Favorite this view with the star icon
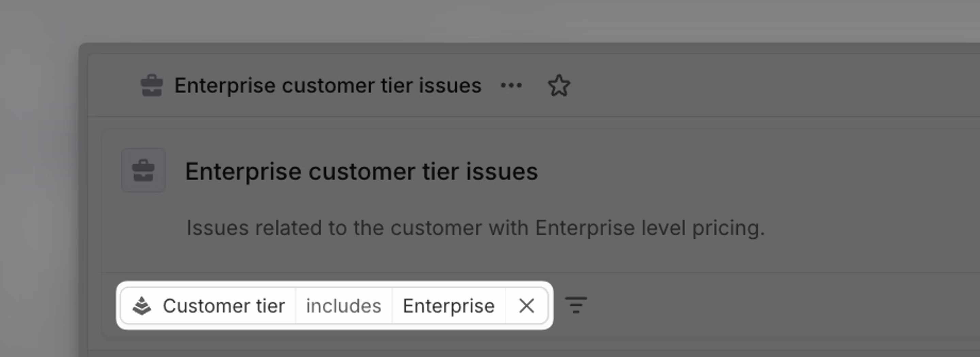Viewport: 980px width, 357px height. click(x=559, y=86)
